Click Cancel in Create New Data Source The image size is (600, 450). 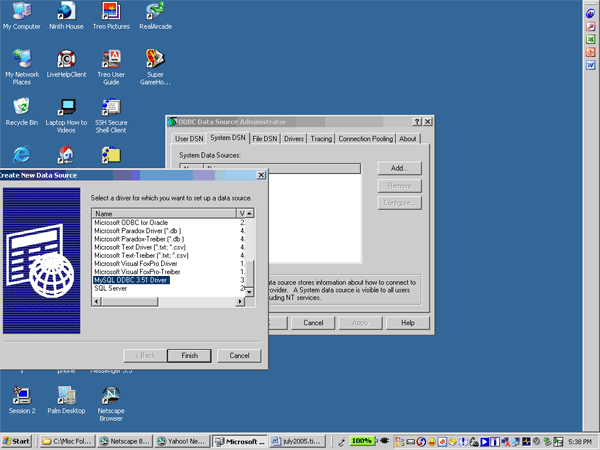(x=239, y=355)
